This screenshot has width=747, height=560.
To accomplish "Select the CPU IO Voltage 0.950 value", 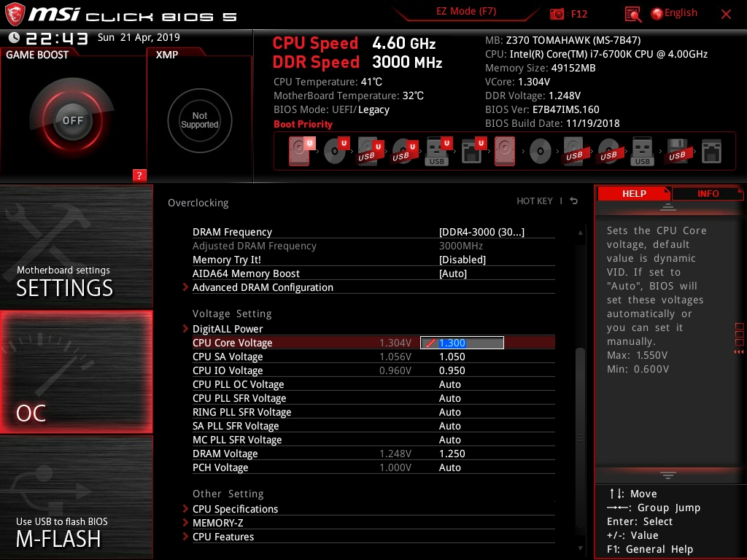I will tap(452, 370).
